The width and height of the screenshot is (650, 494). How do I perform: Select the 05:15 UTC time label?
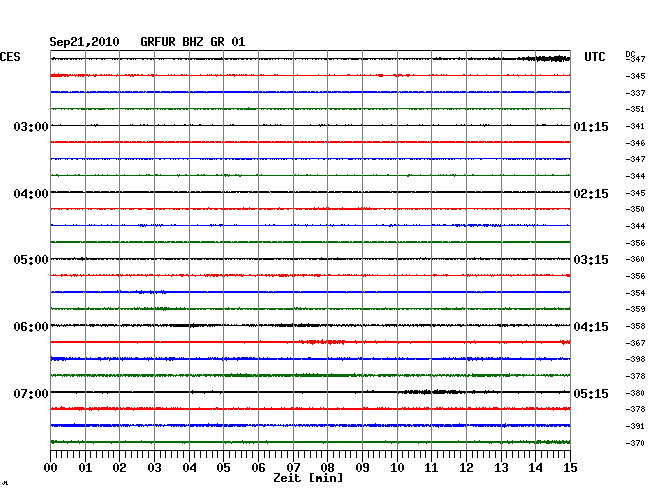pos(591,393)
